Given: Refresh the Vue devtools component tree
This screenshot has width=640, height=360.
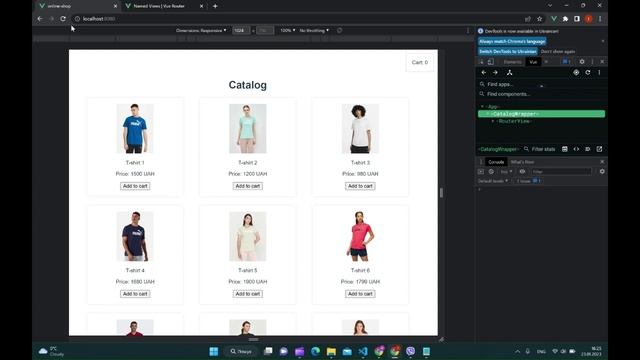Looking at the screenshot, I should pos(588,73).
